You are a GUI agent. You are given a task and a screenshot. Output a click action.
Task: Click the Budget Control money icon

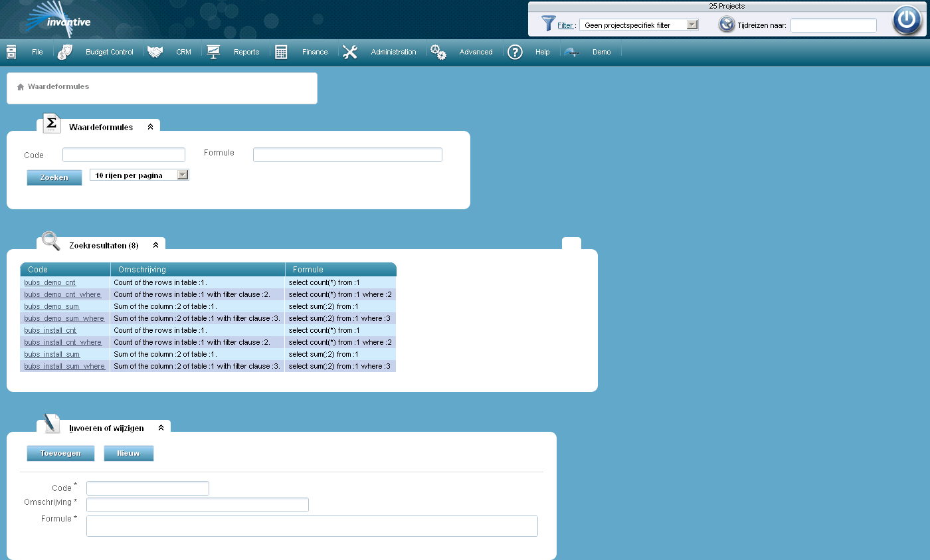pos(64,52)
